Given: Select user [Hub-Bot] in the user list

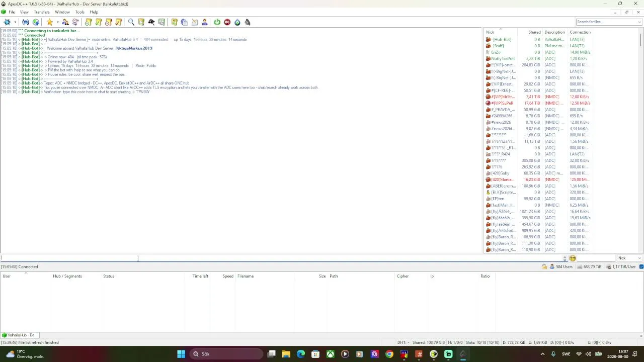Looking at the screenshot, I should [538, 39].
